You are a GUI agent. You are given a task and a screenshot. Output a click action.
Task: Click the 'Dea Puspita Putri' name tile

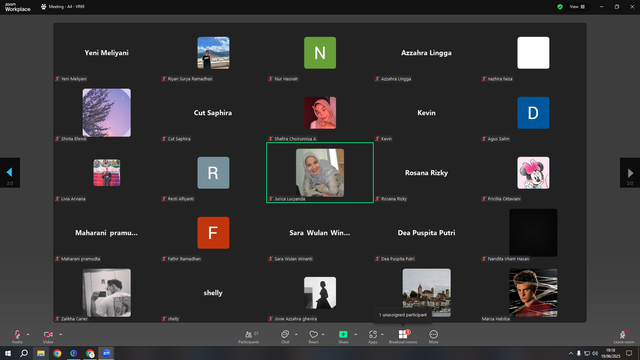426,233
